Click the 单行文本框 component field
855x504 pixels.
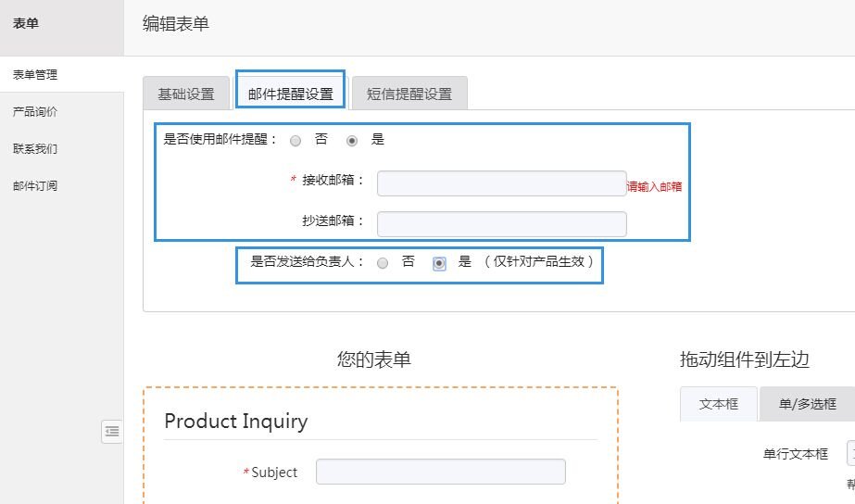[849, 454]
